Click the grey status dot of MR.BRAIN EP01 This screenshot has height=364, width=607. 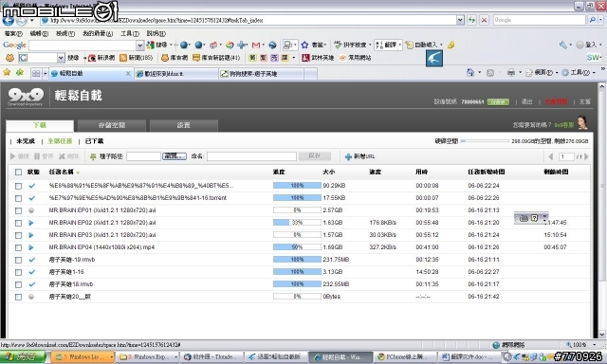[31, 210]
